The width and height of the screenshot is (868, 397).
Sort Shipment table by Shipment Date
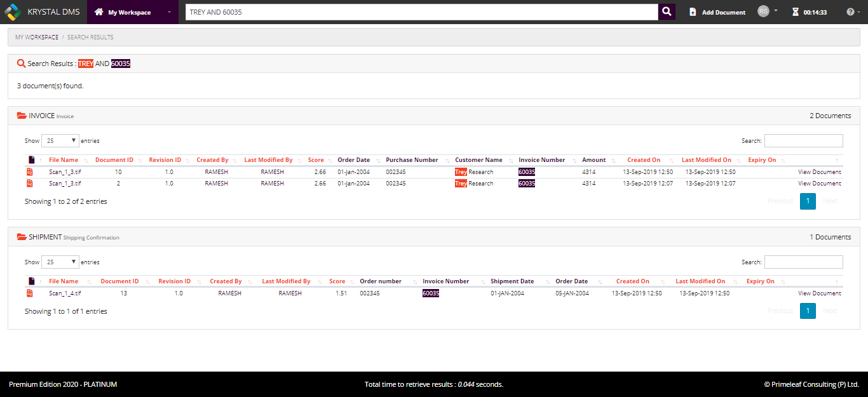point(512,281)
